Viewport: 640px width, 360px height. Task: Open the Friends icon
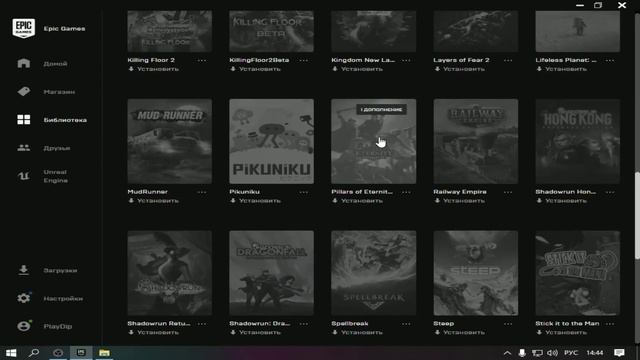24,148
